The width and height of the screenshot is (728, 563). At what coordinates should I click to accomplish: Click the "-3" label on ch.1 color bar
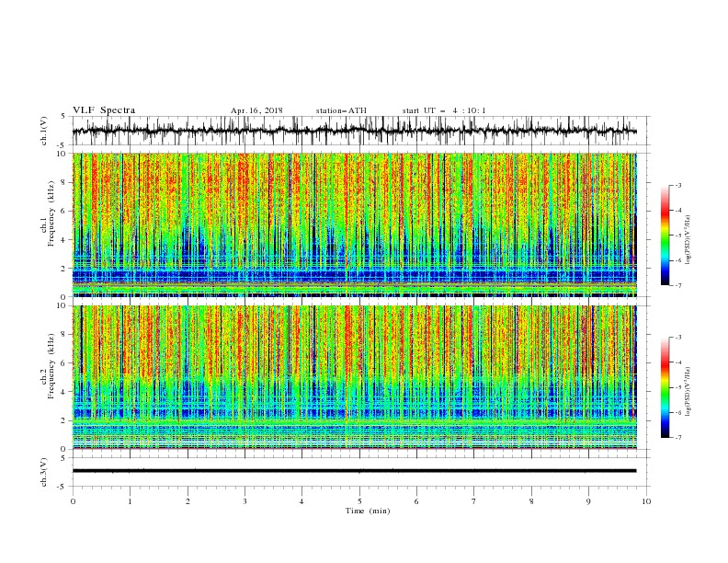[677, 185]
